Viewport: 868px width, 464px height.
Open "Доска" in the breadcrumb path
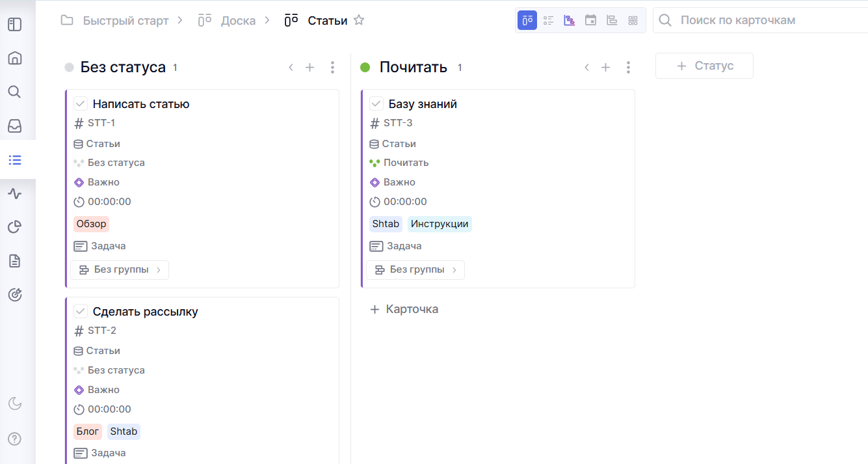pyautogui.click(x=238, y=20)
